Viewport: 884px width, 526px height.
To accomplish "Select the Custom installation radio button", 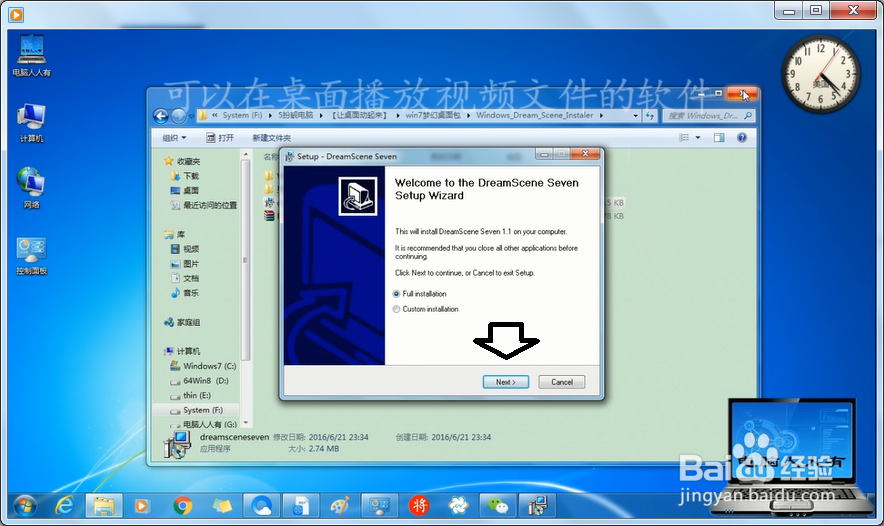I will (x=396, y=309).
